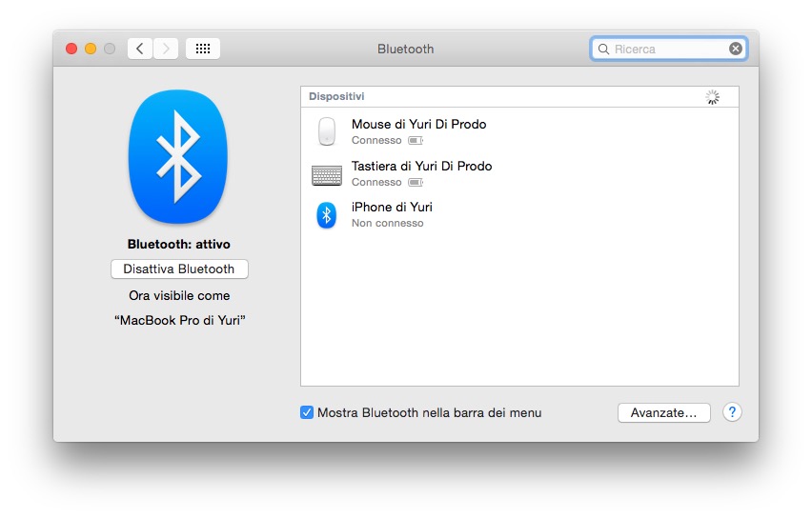
Task: Click the Disattiva Bluetooth button
Action: pyautogui.click(x=179, y=269)
